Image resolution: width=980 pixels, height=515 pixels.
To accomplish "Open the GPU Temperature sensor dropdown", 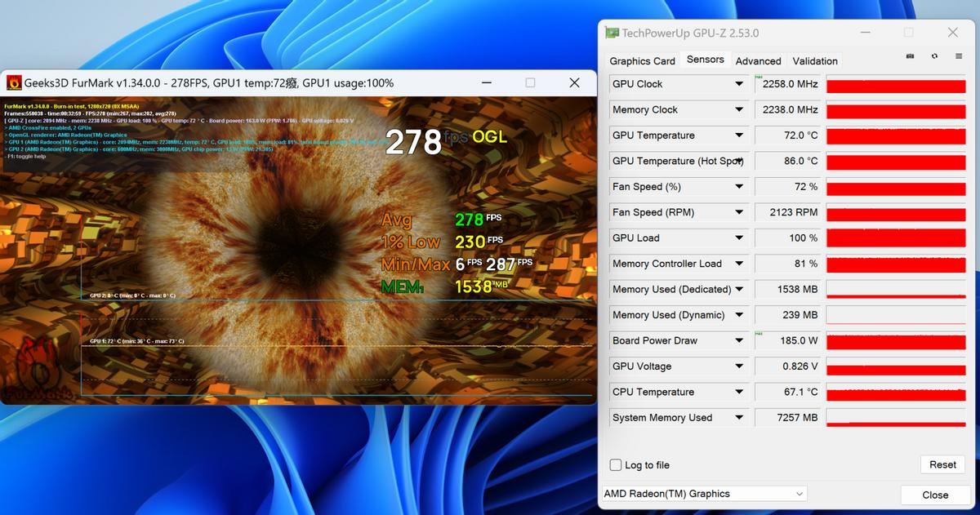I will click(x=739, y=135).
